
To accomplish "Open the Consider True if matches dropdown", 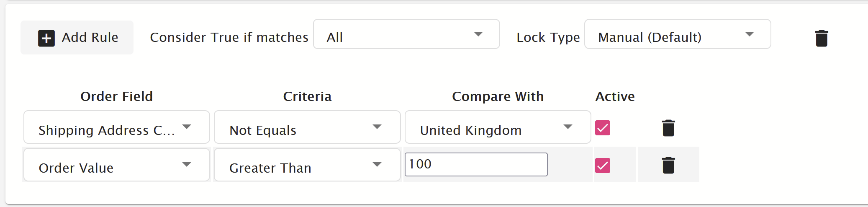I will tap(406, 34).
